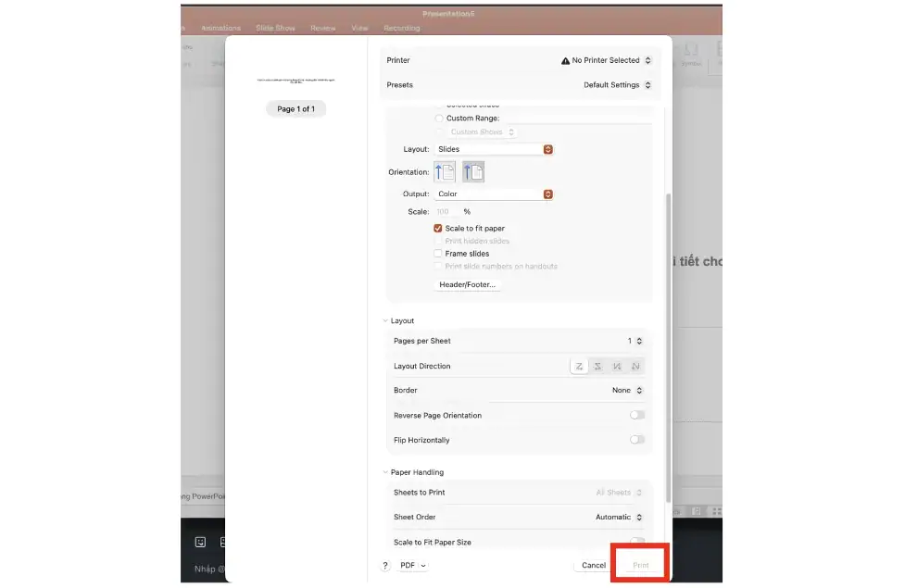Choose the left-to-right layout direction icon
905x588 pixels.
point(579,366)
